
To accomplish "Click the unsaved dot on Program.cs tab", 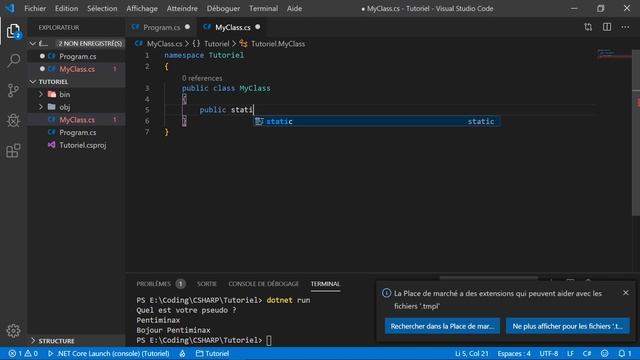I will 187,27.
